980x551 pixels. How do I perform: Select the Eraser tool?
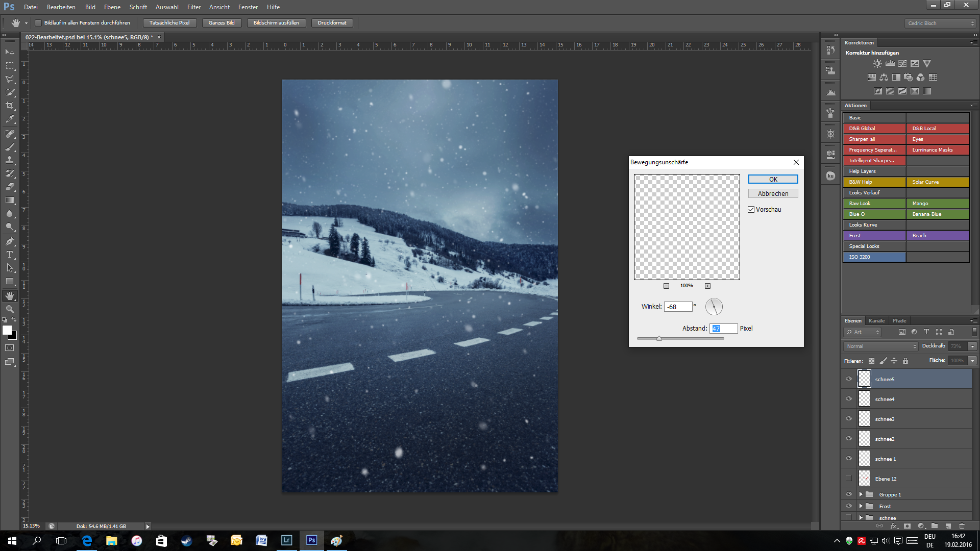click(10, 187)
